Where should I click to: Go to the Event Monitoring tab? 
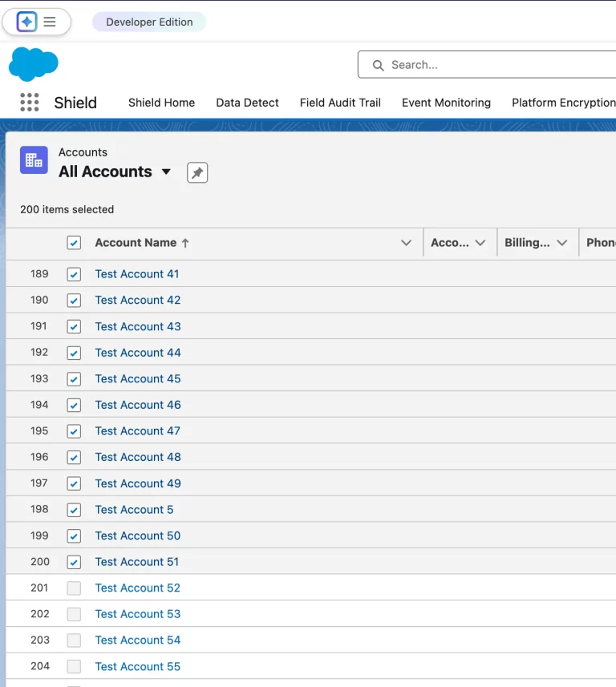[x=446, y=103]
